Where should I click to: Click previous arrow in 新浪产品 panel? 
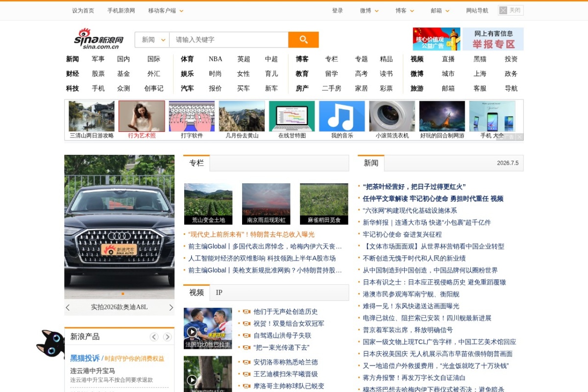coord(154,337)
